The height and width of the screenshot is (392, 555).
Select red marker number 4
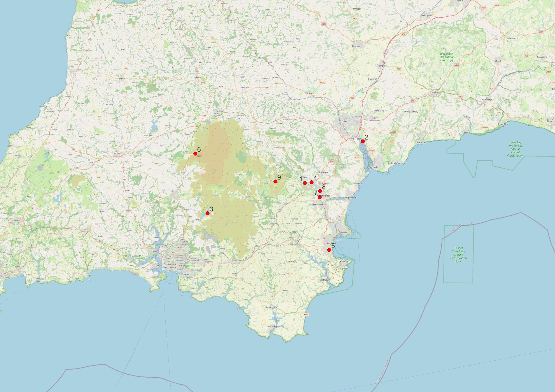312,182
